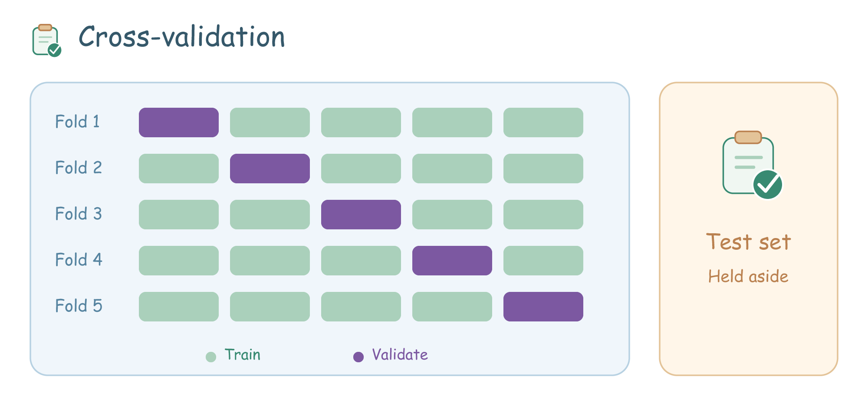Select the first green block in Fold 5

pos(179,307)
